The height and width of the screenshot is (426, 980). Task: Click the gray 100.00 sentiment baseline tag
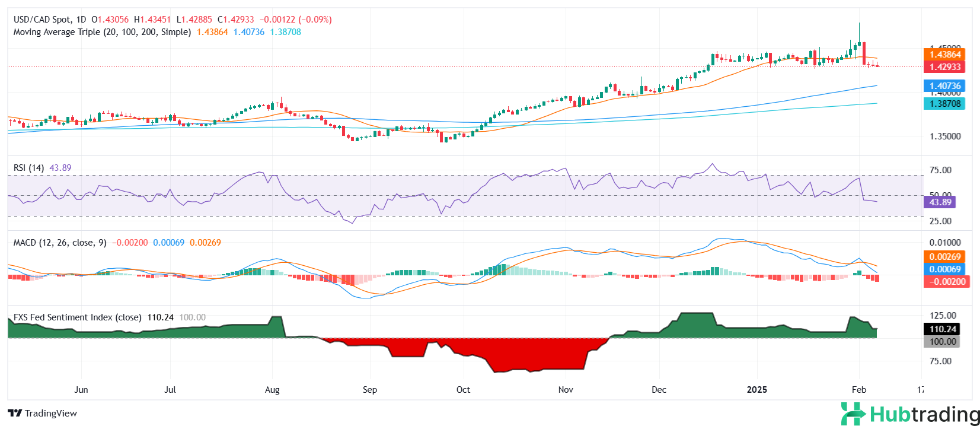(942, 342)
